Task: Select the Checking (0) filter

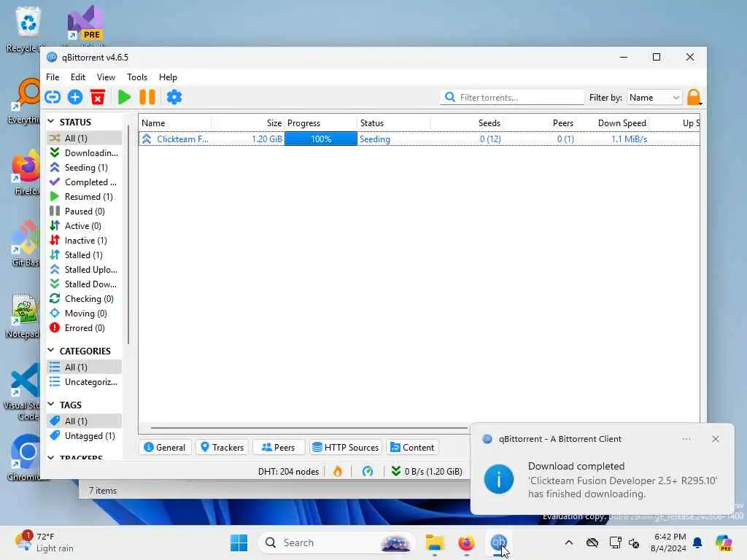Action: pyautogui.click(x=85, y=299)
